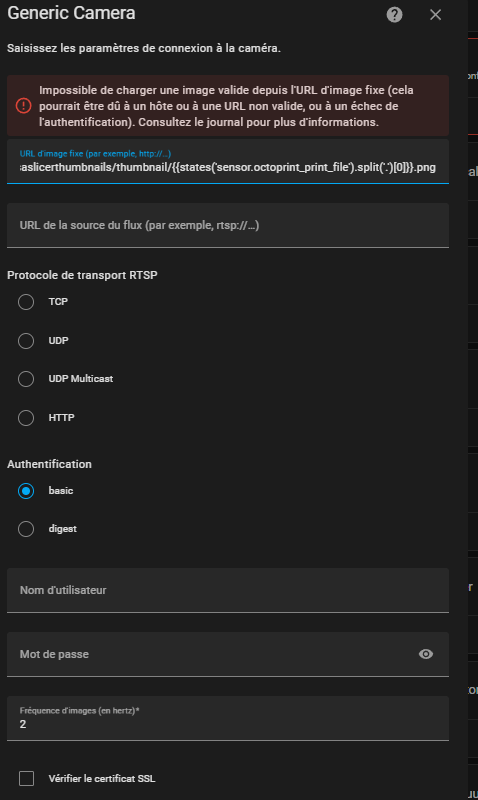
Task: Open the help question mark icon
Action: 394,15
